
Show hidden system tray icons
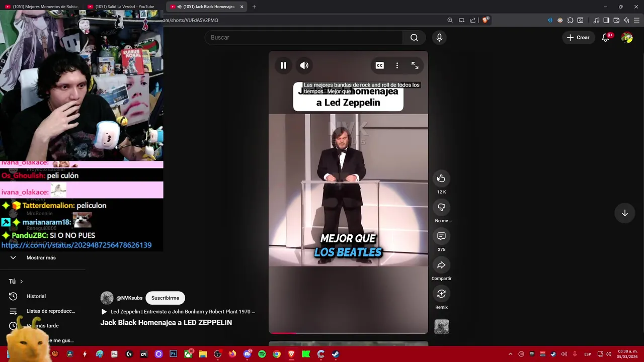(x=510, y=354)
